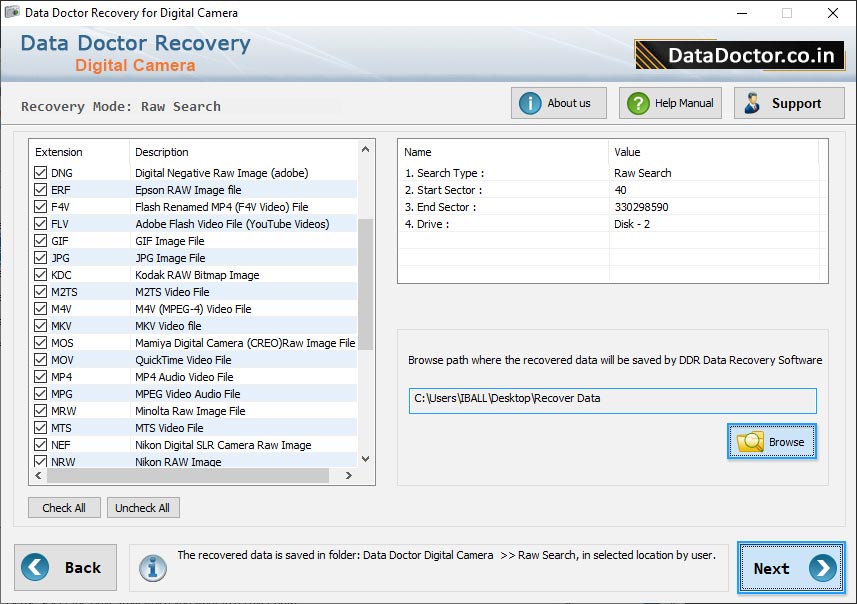Click the Support person icon
857x604 pixels.
(752, 103)
